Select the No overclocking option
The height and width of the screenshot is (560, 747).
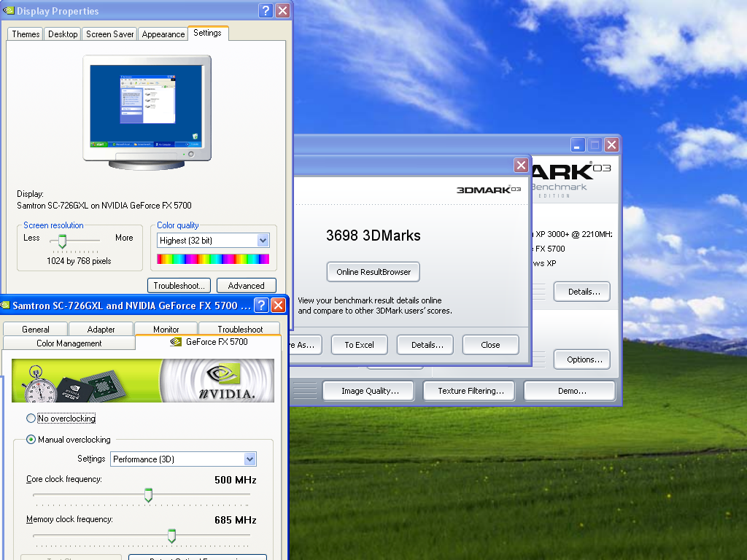pyautogui.click(x=61, y=418)
